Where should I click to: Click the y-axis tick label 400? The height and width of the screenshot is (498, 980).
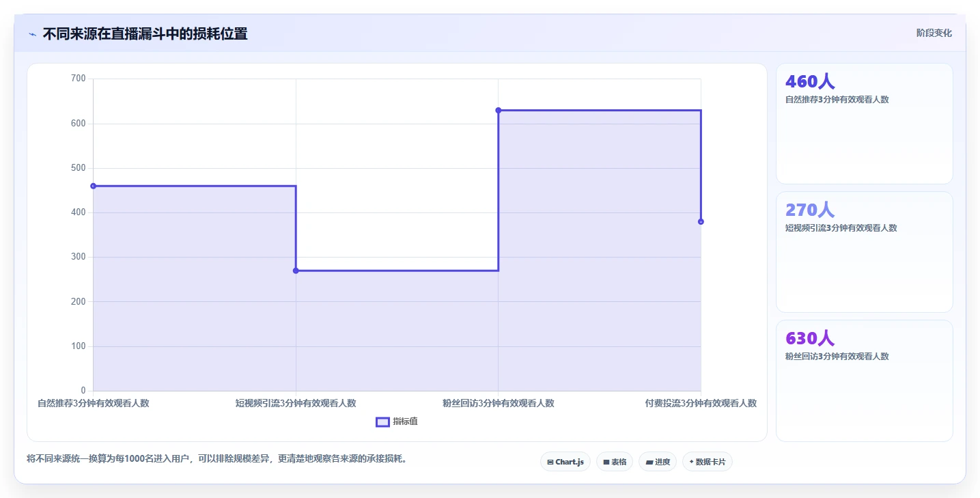pos(79,212)
